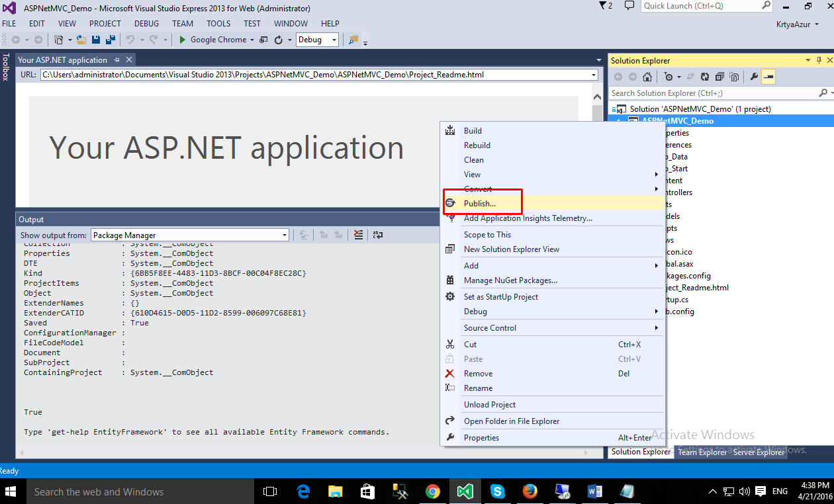Open the notifications flag icon
The height and width of the screenshot is (504, 834).
604,5
